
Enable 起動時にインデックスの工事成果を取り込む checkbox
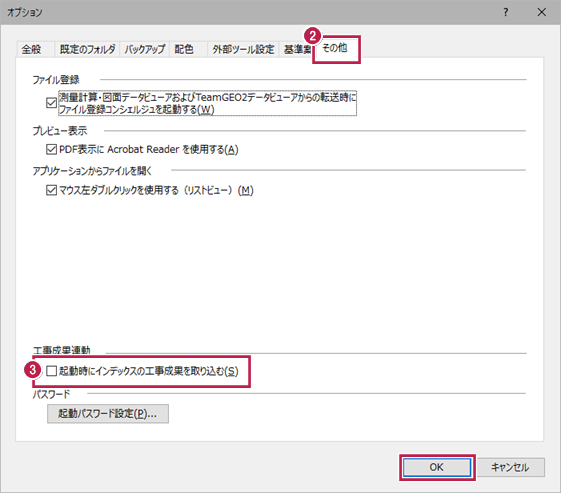point(52,371)
